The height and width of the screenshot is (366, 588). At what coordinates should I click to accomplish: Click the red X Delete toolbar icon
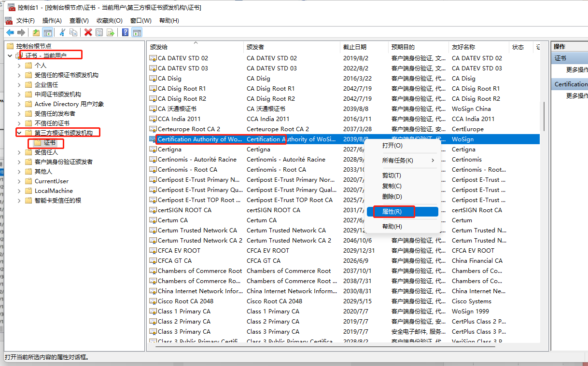88,32
